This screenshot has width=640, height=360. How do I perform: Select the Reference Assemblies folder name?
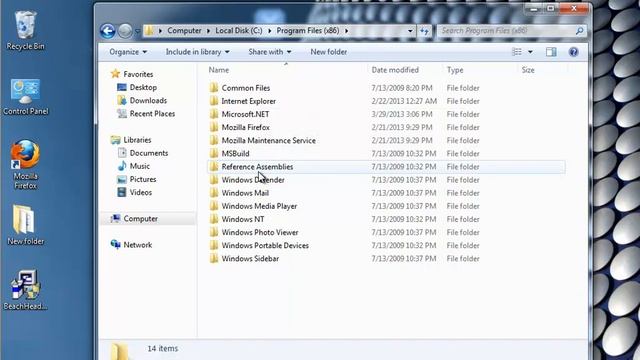click(257, 167)
